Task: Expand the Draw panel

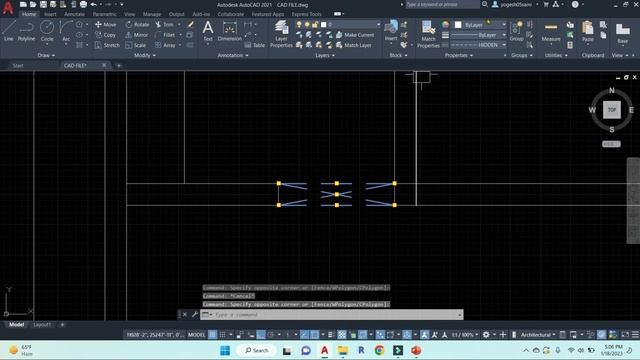Action: (46, 55)
